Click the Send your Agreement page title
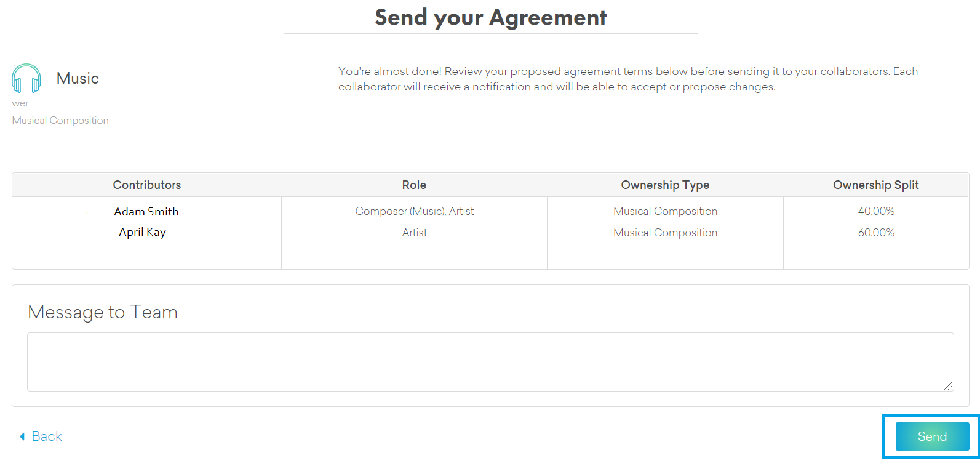Viewport: 980px width, 474px height. (490, 17)
